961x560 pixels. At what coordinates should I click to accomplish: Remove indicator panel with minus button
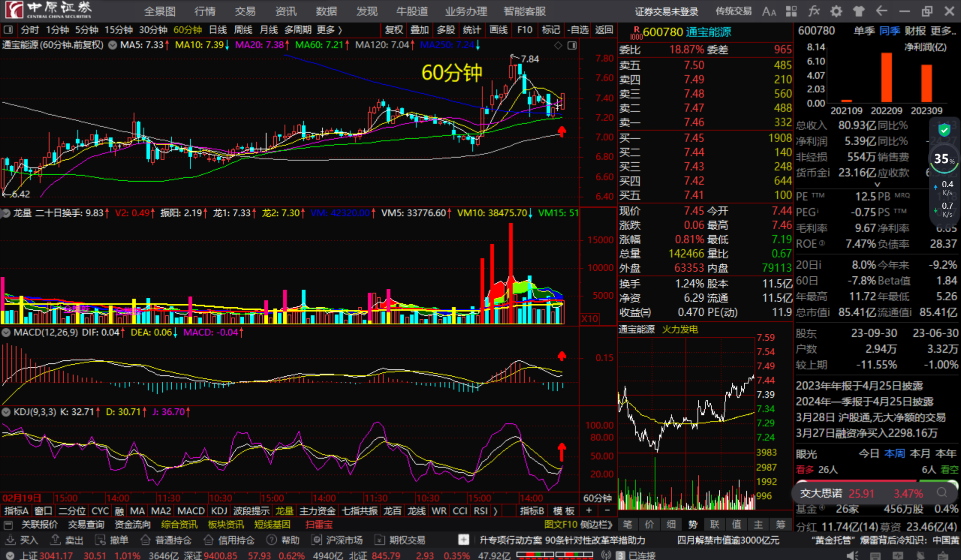pos(607,510)
